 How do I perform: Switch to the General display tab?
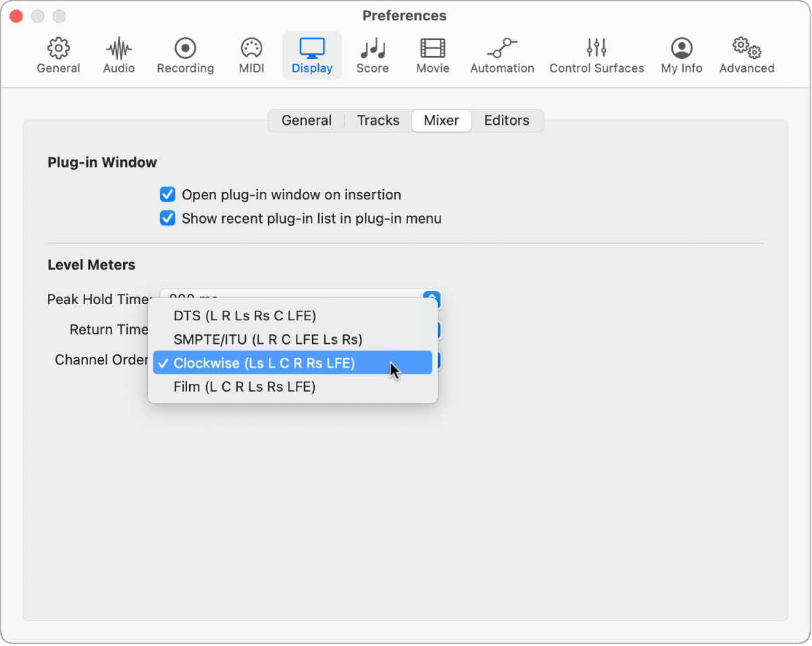307,121
